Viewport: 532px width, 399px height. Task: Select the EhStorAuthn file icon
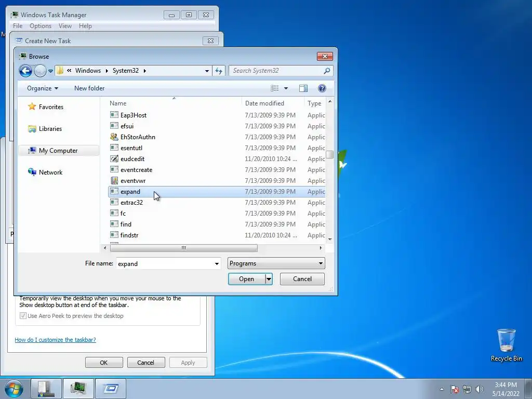pyautogui.click(x=114, y=137)
